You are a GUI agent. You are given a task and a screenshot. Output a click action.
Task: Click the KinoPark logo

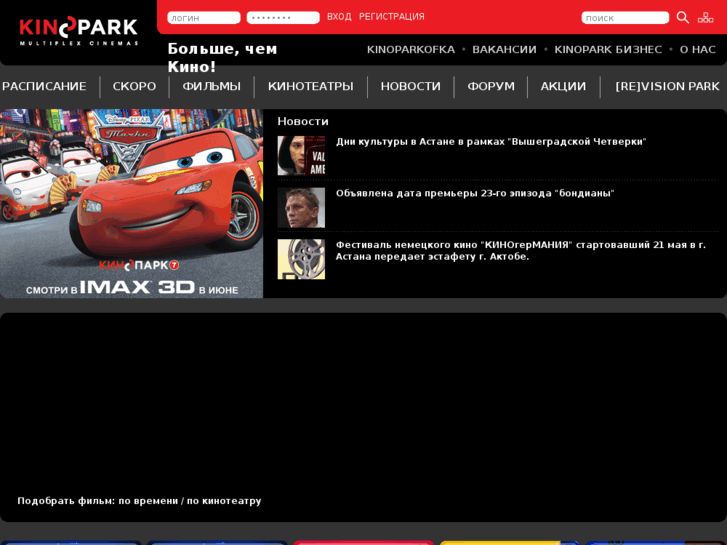point(78,31)
